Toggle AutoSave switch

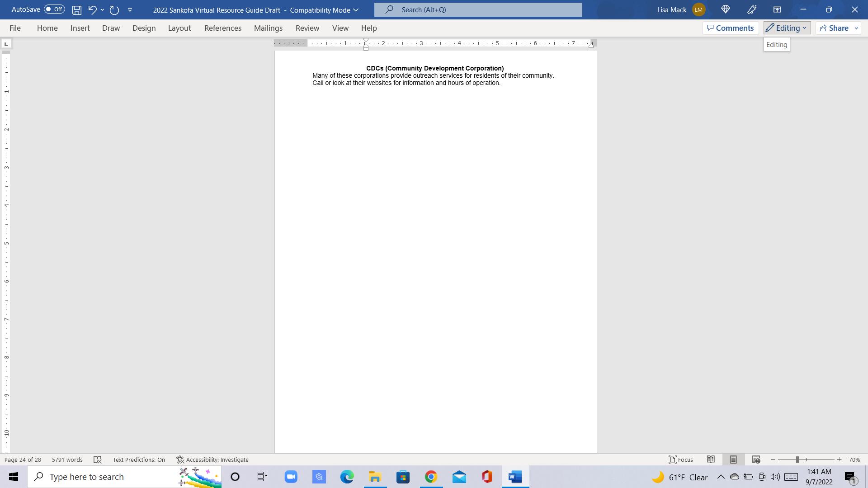(54, 9)
